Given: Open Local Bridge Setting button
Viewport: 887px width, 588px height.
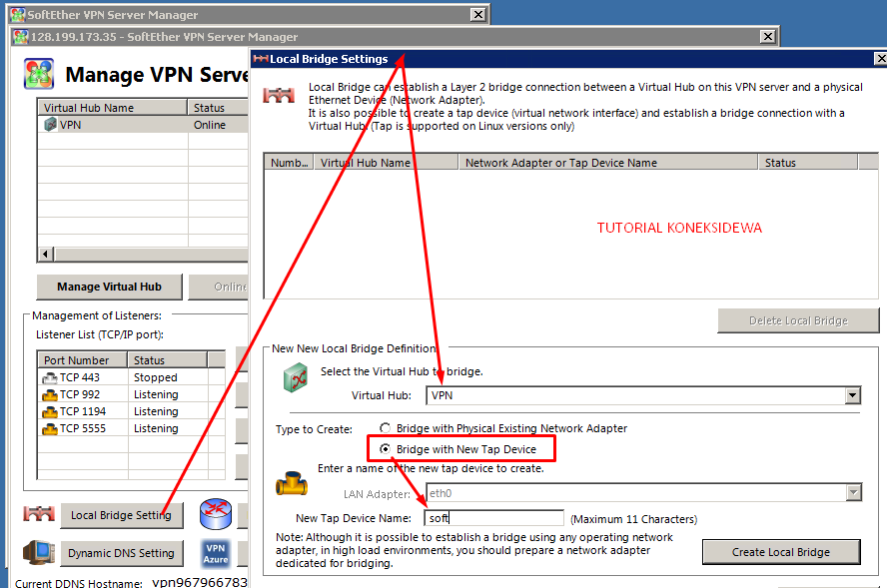Looking at the screenshot, I should coord(122,515).
